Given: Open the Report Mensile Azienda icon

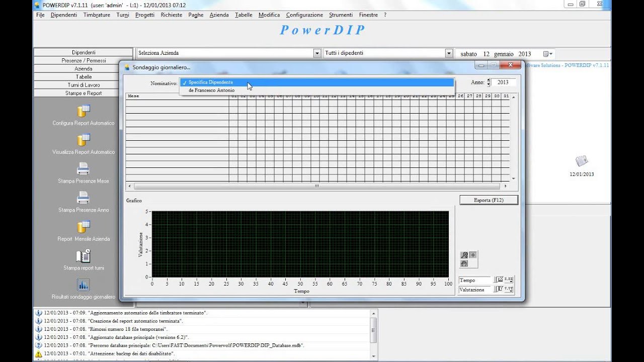Looking at the screenshot, I should [83, 227].
